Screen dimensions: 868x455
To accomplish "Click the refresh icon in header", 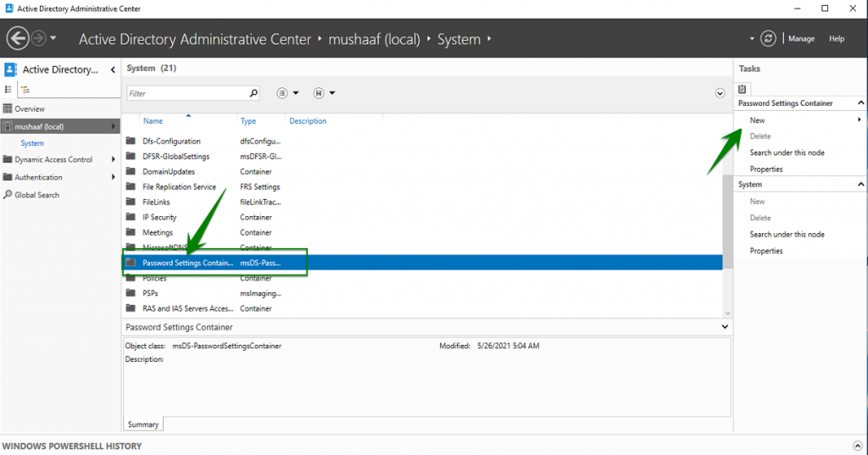I will [x=768, y=38].
